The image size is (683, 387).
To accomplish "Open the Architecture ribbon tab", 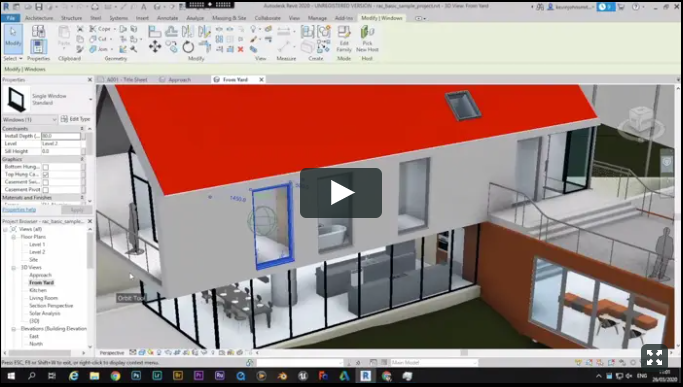I will click(x=39, y=18).
